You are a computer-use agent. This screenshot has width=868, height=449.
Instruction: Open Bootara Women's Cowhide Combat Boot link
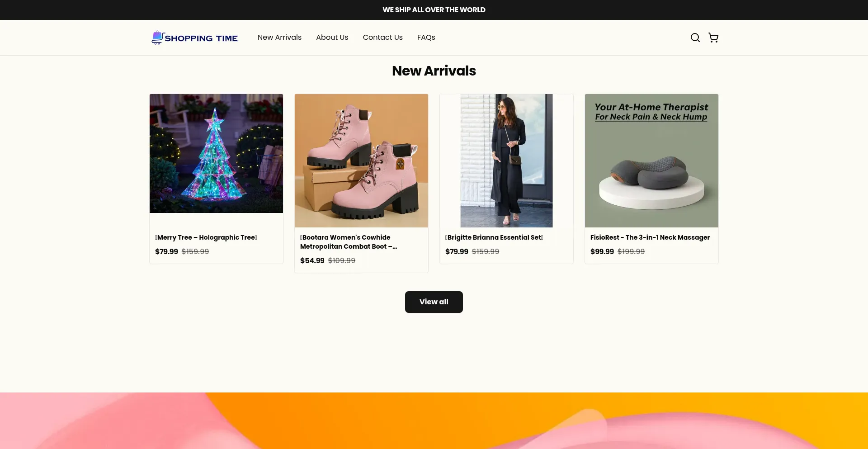348,242
